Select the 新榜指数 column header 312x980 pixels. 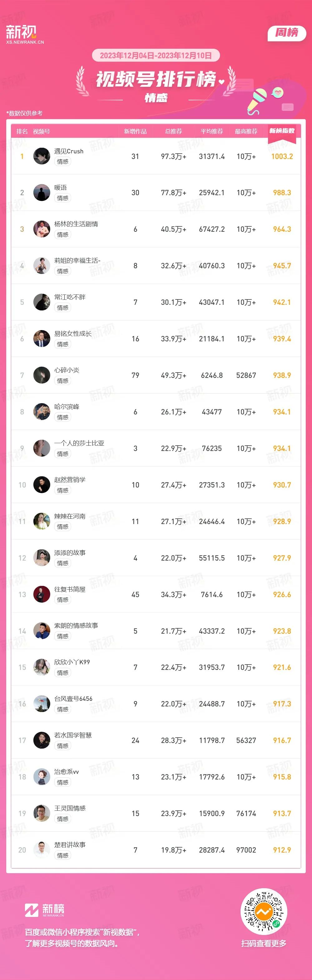pyautogui.click(x=282, y=131)
